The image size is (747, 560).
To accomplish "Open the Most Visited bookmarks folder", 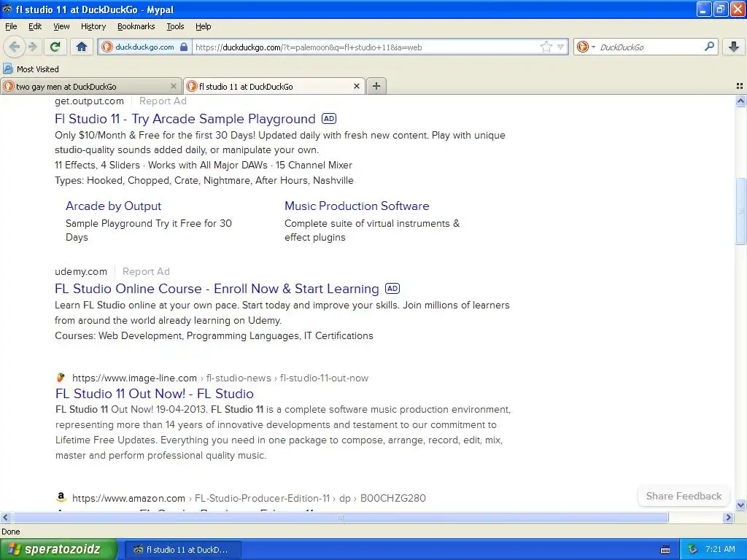I will tap(31, 69).
